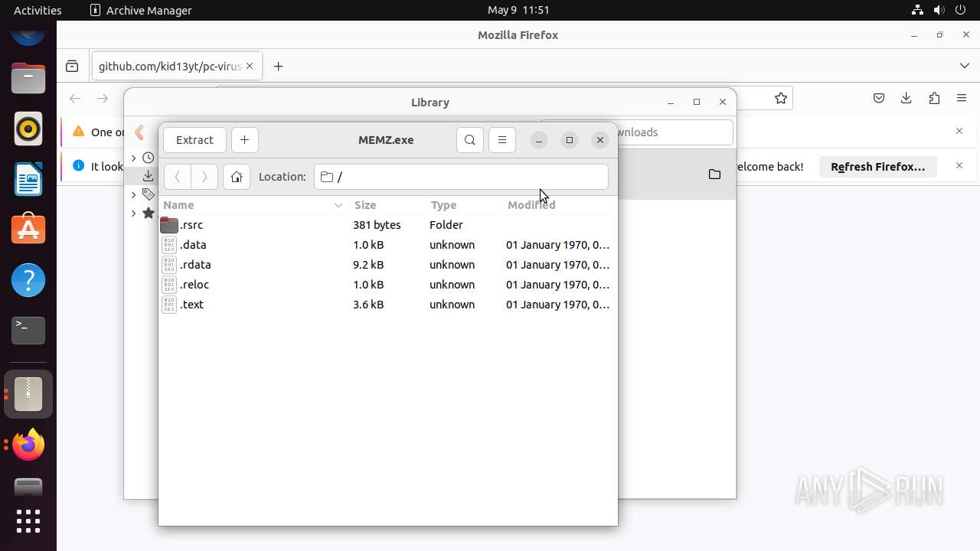Add files with the plus button
Image resolution: width=980 pixels, height=551 pixels.
click(x=244, y=140)
